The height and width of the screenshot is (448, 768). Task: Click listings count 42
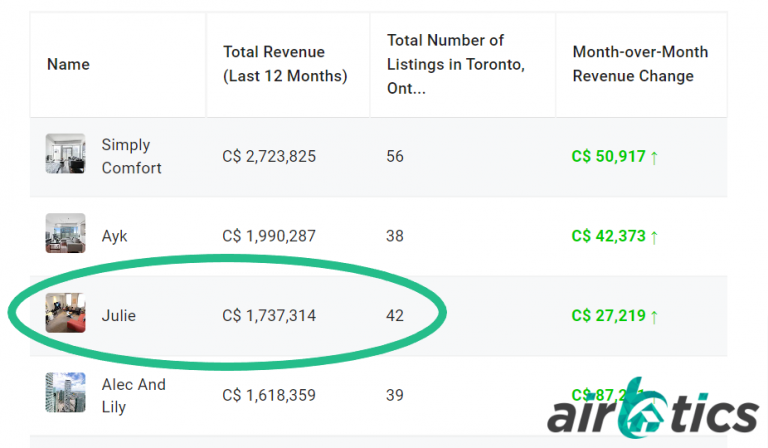point(395,315)
